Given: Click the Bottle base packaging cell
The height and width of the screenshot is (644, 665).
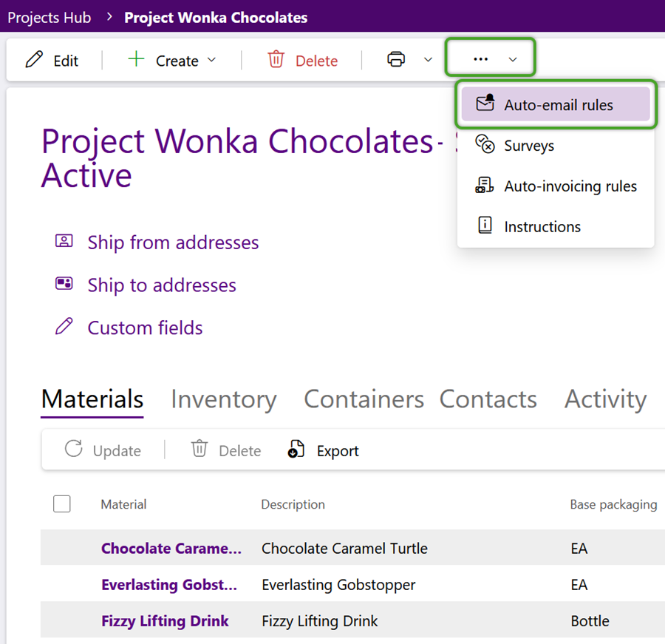Looking at the screenshot, I should pyautogui.click(x=590, y=620).
